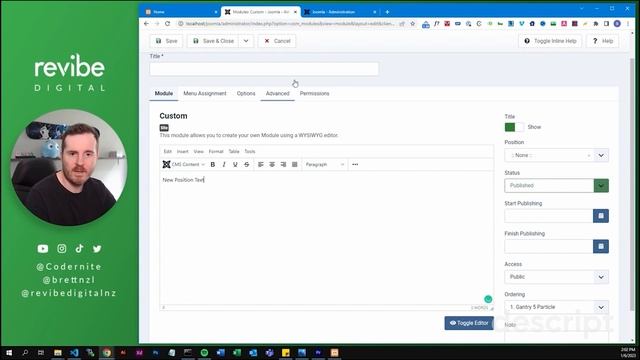Click Toggle Inline Help button
Viewport: 640px width, 360px height.
pyautogui.click(x=550, y=41)
